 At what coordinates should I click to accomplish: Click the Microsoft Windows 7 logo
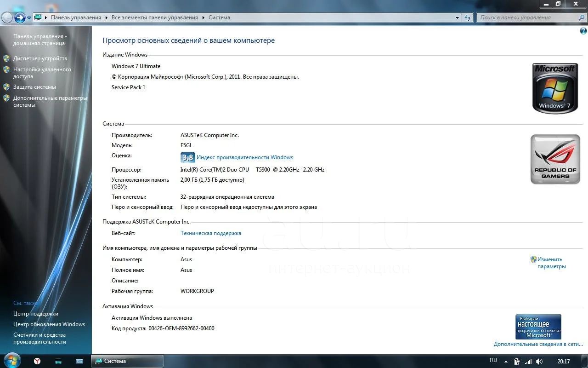(x=555, y=88)
